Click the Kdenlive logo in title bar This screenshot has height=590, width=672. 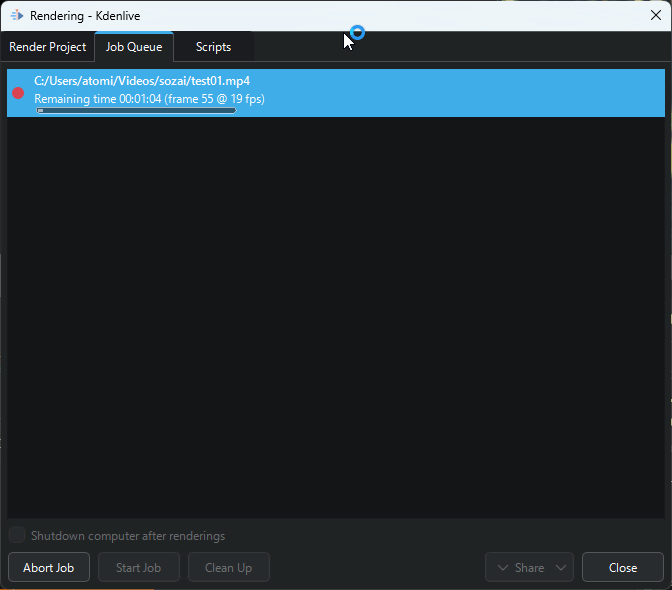click(x=16, y=15)
